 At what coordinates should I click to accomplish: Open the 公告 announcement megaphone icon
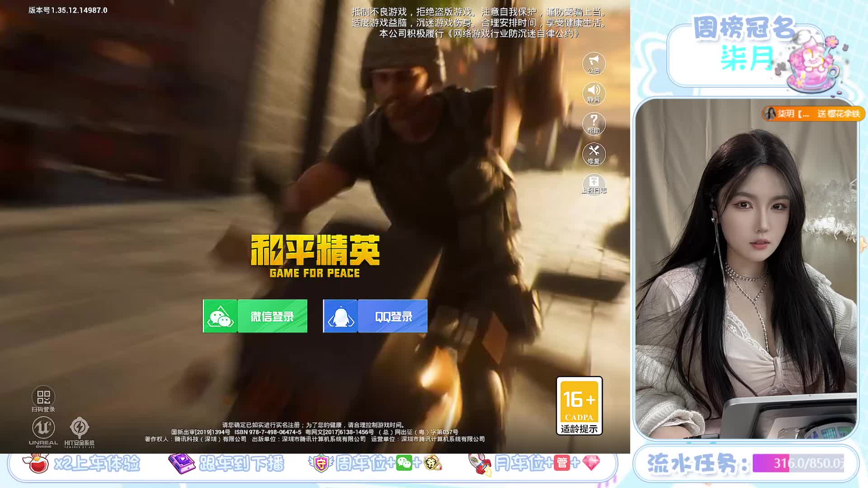click(594, 63)
